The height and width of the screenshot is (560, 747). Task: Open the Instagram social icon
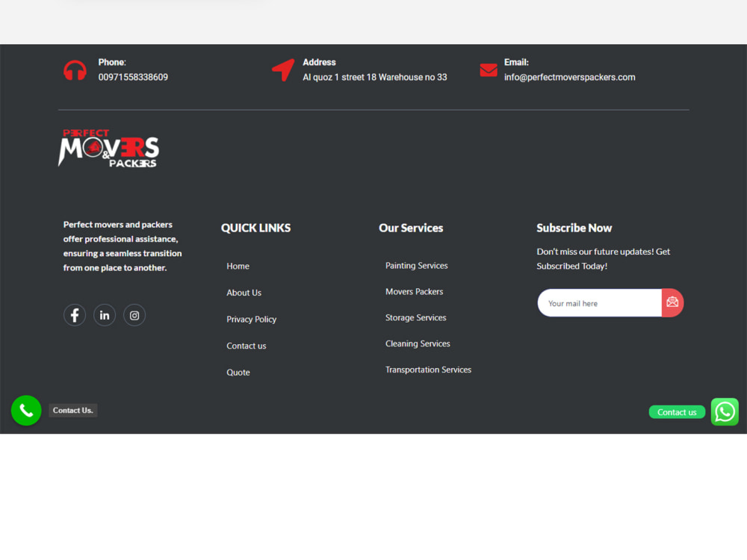coord(134,315)
